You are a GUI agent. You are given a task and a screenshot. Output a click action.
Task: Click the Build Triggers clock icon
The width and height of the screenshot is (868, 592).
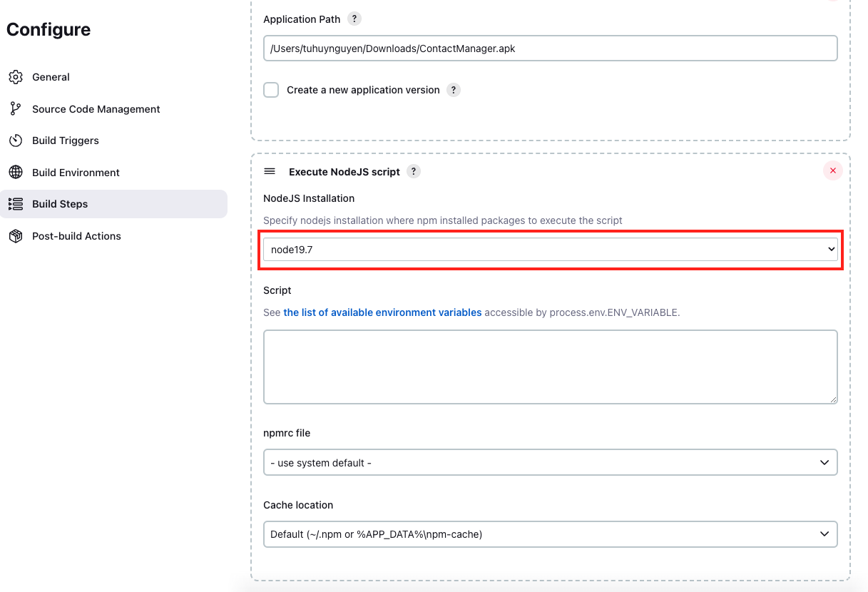point(16,141)
